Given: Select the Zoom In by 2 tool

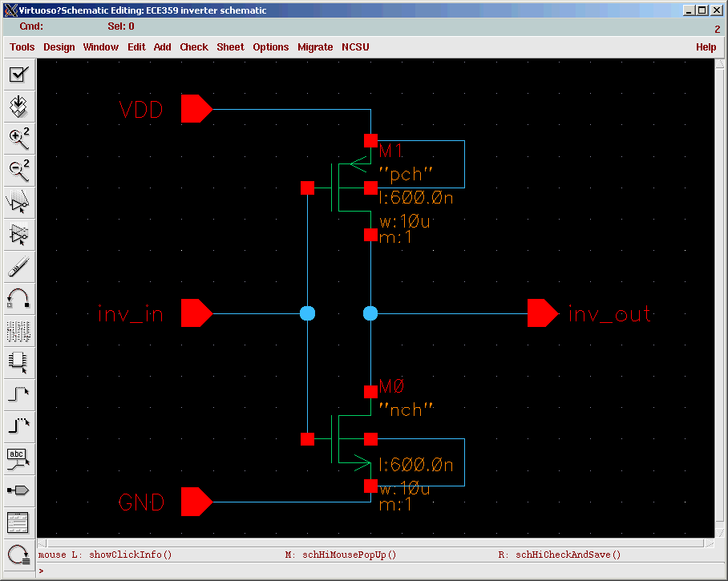Looking at the screenshot, I should [x=18, y=139].
